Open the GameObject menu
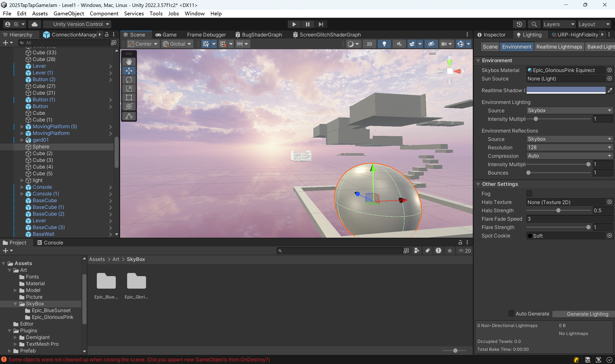This screenshot has width=615, height=364. [69, 13]
